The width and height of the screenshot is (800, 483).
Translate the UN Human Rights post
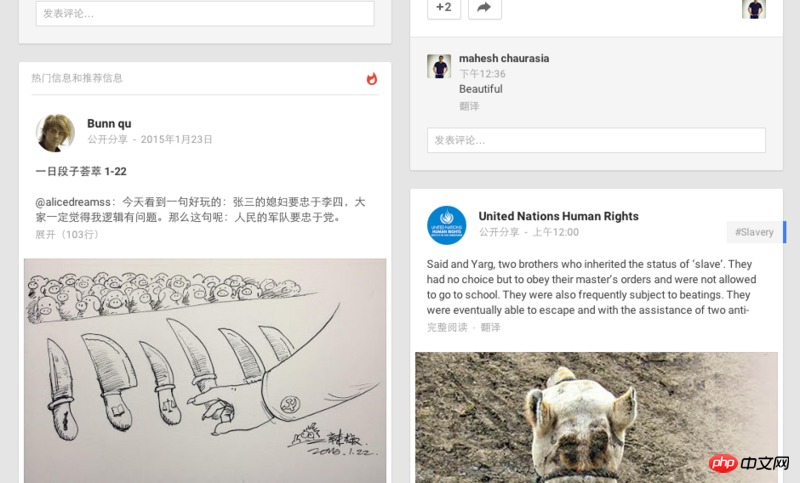[490, 327]
